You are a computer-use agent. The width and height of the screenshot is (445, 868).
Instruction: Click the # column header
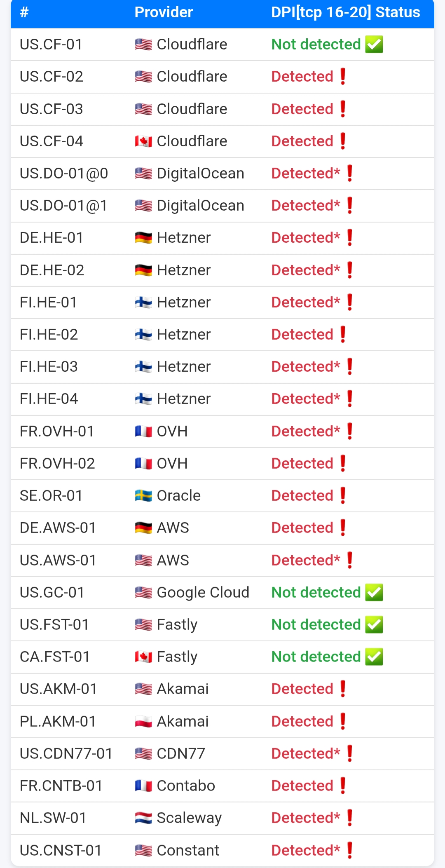(24, 12)
